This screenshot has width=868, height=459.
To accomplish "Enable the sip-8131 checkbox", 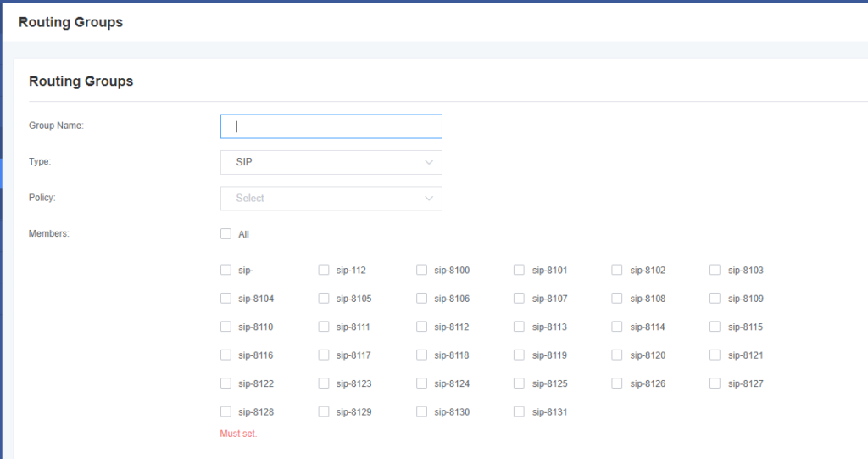I will [520, 411].
